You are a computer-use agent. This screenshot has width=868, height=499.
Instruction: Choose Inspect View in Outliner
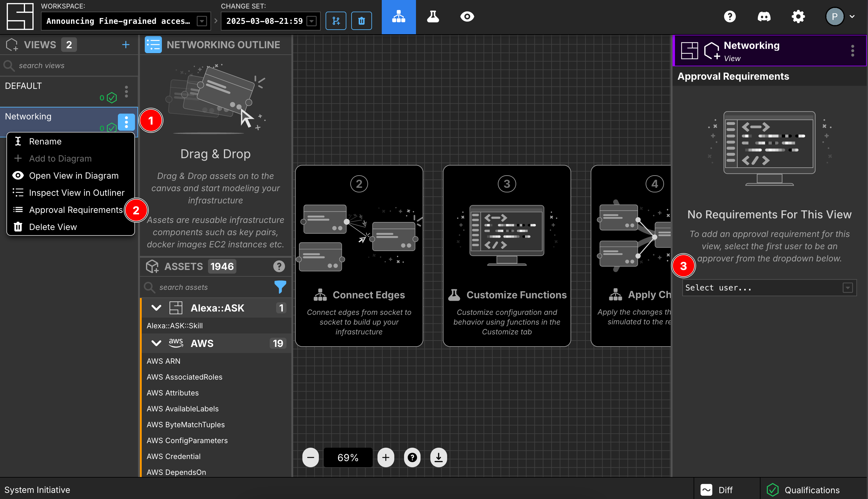pos(71,193)
